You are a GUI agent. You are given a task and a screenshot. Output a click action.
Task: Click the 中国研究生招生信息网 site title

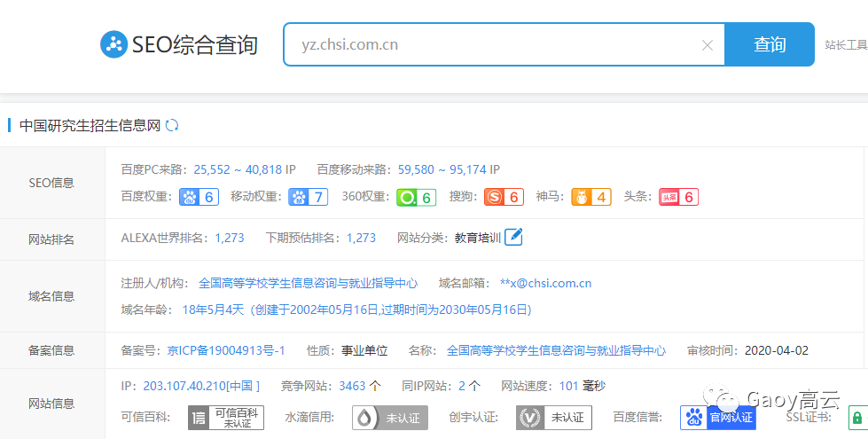(90, 126)
